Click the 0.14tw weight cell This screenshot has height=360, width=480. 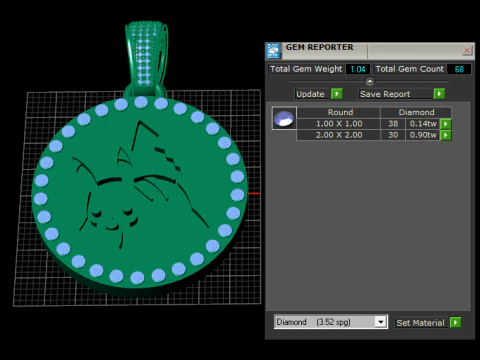423,124
